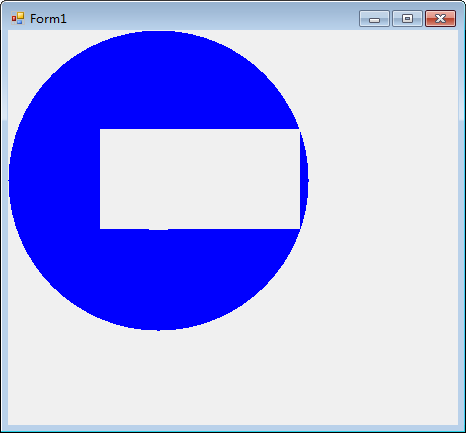The width and height of the screenshot is (466, 433).
Task: Click the empty title bar area beside Form1
Action: click(x=213, y=18)
